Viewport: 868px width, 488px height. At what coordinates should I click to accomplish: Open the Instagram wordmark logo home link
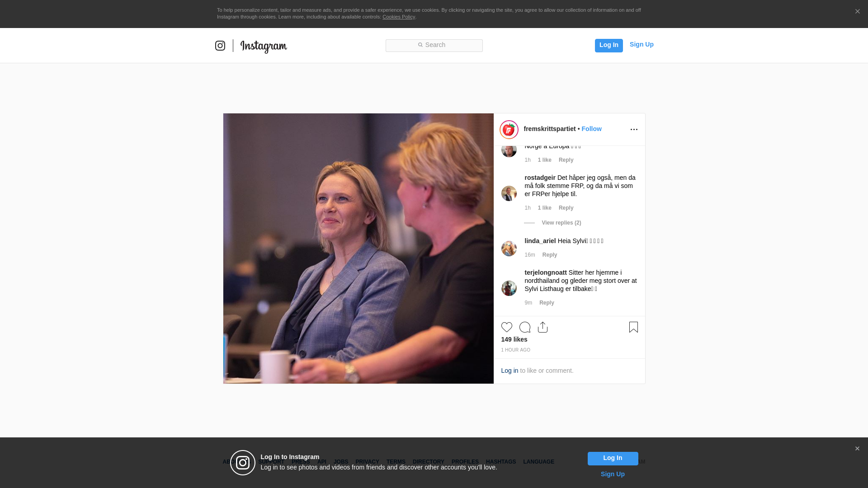coord(264,47)
